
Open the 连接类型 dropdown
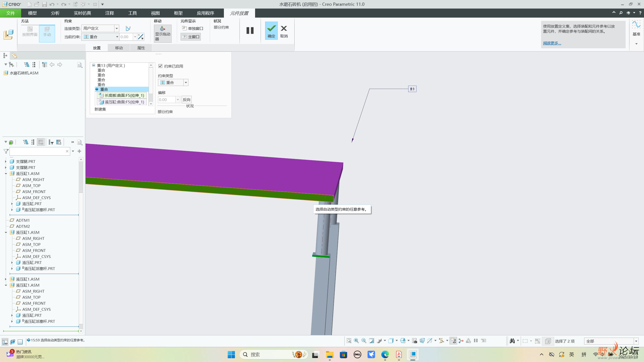(117, 28)
